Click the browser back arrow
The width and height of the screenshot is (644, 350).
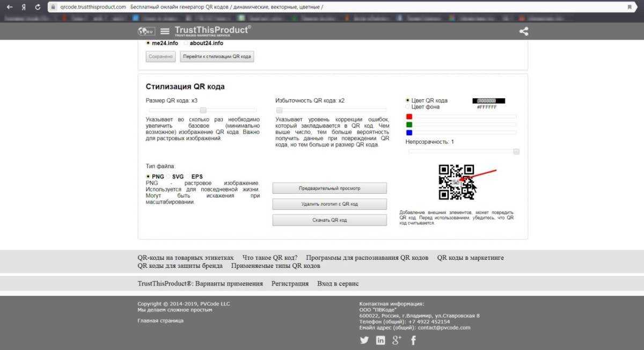coord(10,7)
